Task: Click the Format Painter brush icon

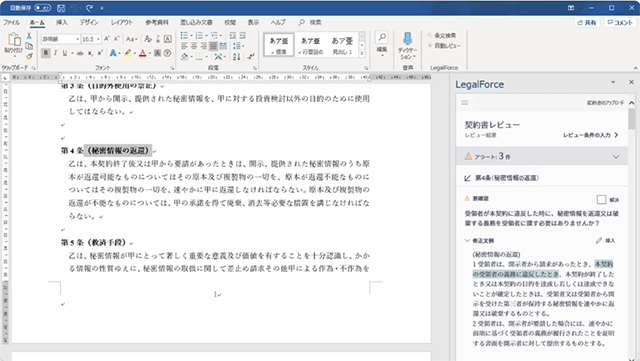Action: coord(29,56)
